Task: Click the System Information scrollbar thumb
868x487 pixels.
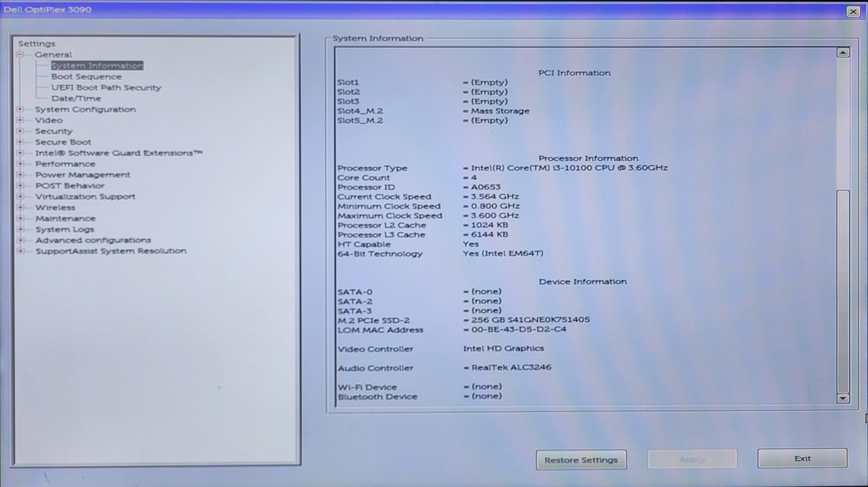Action: (843, 291)
